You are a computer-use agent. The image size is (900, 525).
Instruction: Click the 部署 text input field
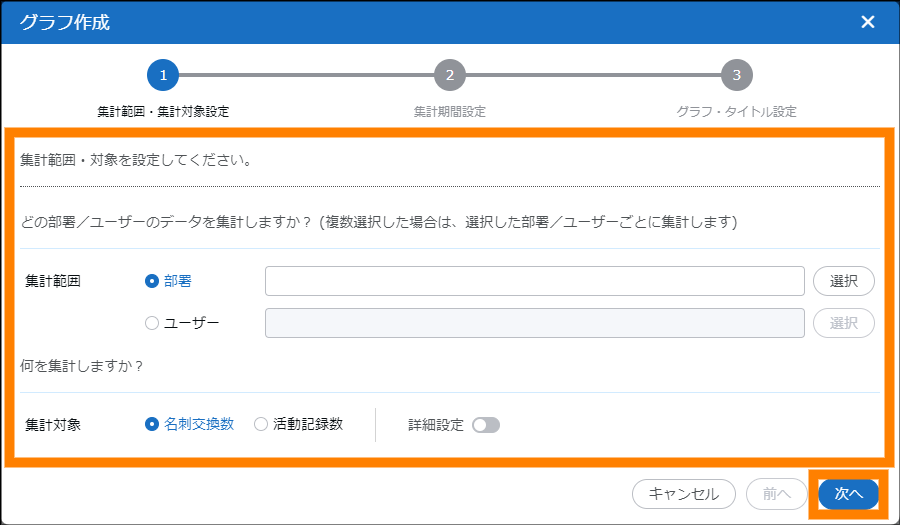coord(534,282)
